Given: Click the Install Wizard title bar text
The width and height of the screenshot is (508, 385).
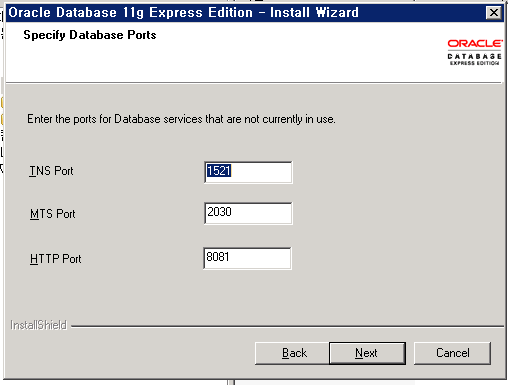Looking at the screenshot, I should point(183,13).
